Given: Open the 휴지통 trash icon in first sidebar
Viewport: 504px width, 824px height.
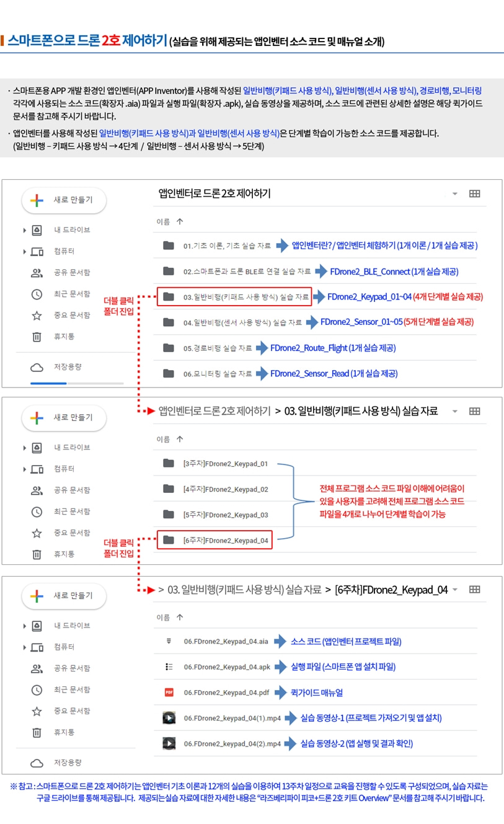Looking at the screenshot, I should pos(37,337).
